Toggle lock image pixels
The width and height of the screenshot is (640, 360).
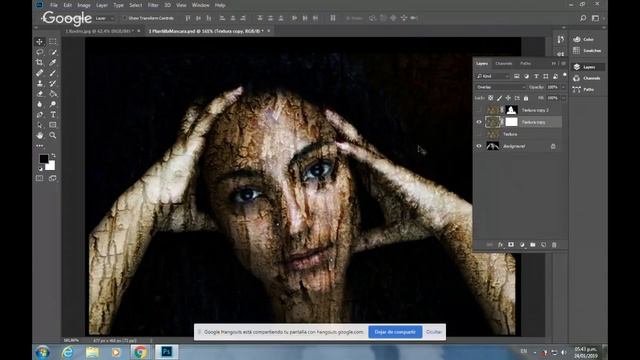(499, 98)
